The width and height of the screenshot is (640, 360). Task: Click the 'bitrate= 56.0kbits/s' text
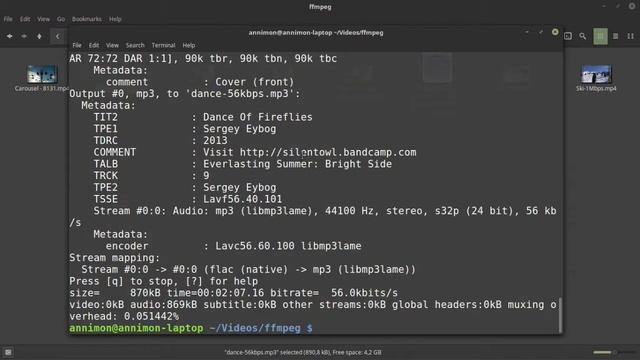pyautogui.click(x=334, y=293)
